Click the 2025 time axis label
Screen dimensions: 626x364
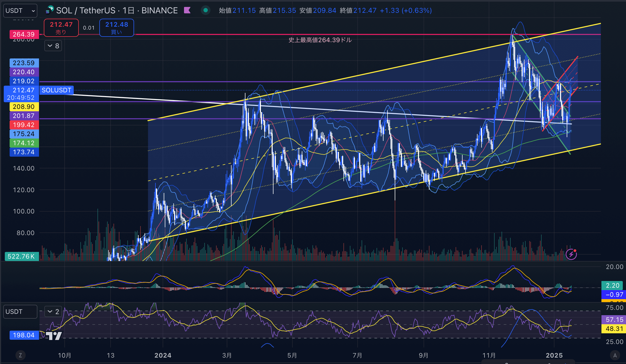[x=554, y=355]
